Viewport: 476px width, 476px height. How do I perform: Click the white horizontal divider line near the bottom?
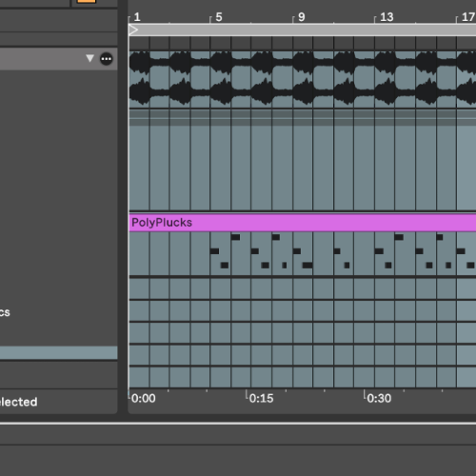(x=238, y=423)
